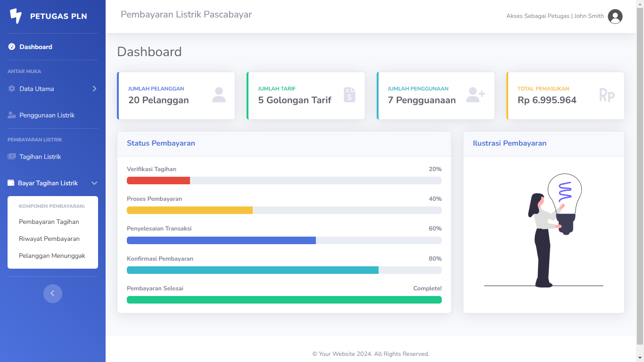Click the 80% progress label

click(435, 259)
